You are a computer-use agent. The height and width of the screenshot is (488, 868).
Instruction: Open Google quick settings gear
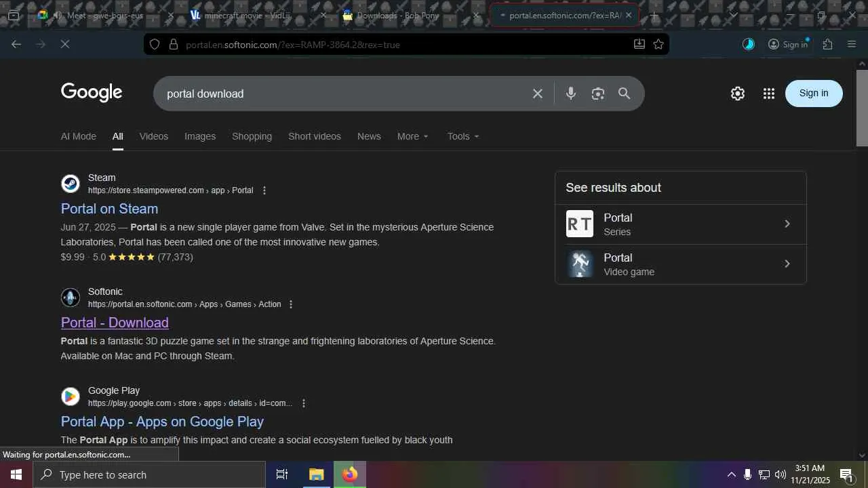pyautogui.click(x=738, y=94)
